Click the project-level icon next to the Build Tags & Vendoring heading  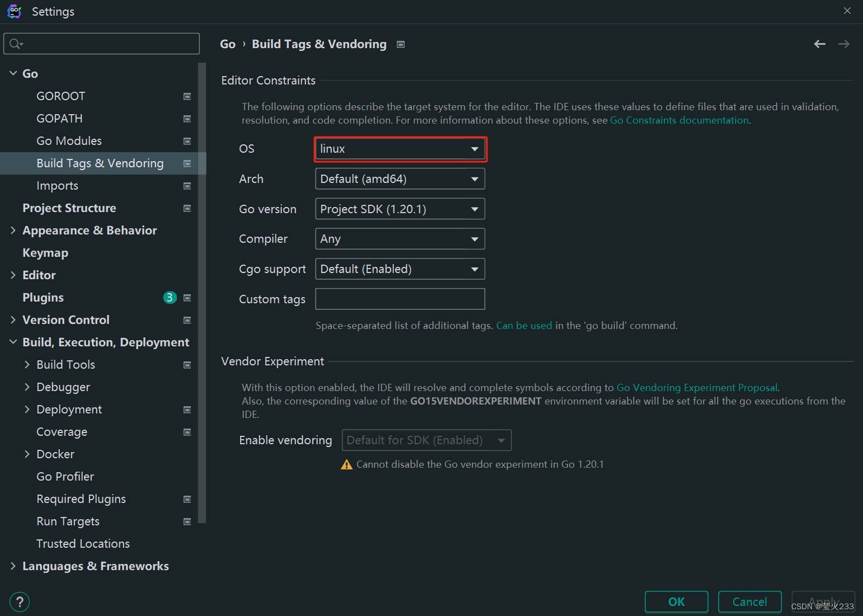(401, 44)
